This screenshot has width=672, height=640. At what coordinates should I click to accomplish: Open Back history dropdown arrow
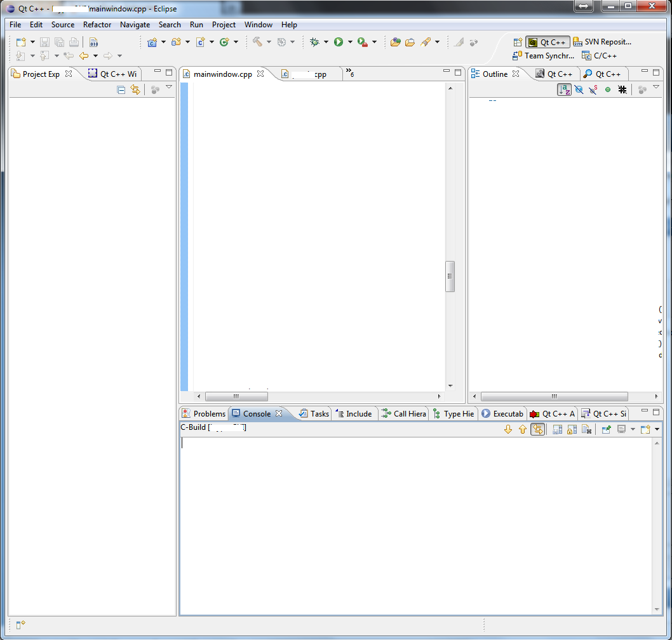tap(95, 56)
